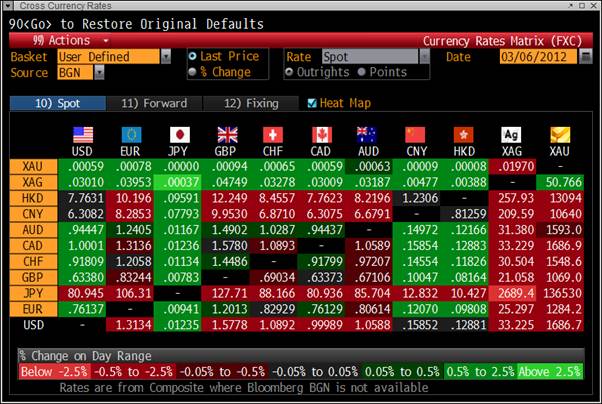Select the CAD Canadian flag icon
602x404 pixels.
[x=321, y=134]
